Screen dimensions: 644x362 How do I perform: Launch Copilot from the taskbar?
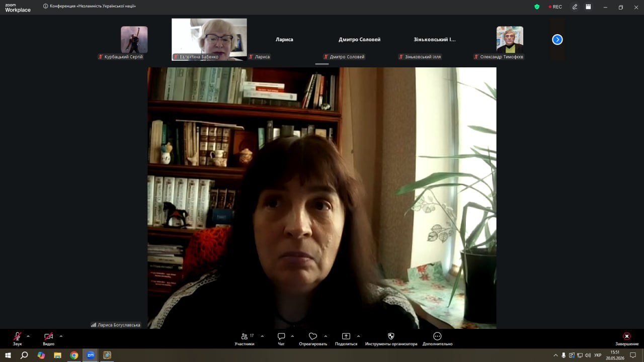[41, 355]
